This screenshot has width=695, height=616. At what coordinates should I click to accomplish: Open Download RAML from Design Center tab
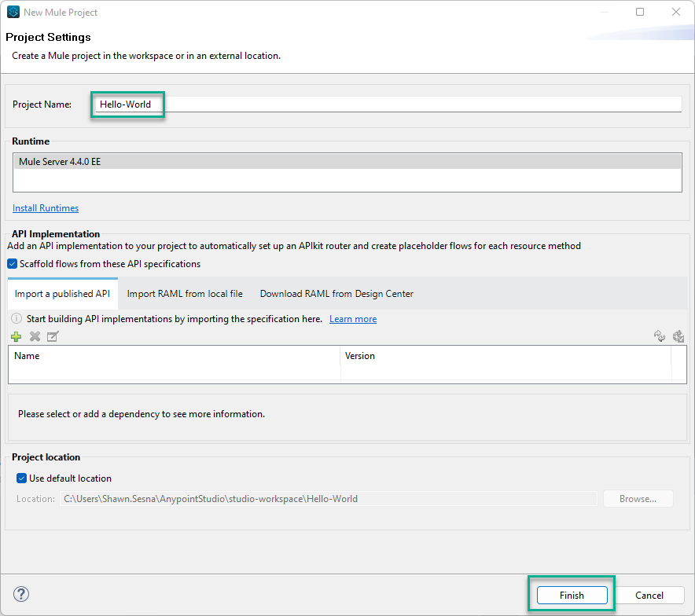tap(336, 294)
